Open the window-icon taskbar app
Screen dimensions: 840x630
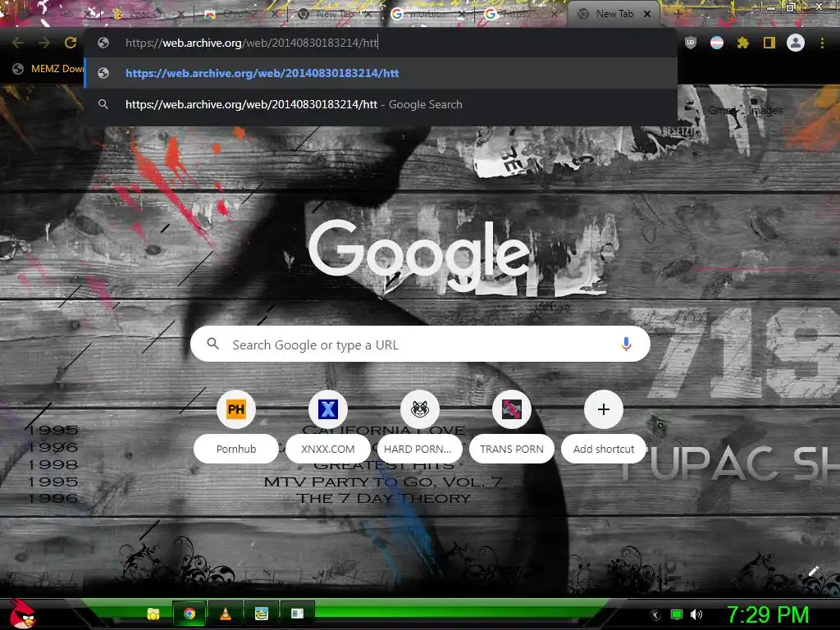click(297, 614)
